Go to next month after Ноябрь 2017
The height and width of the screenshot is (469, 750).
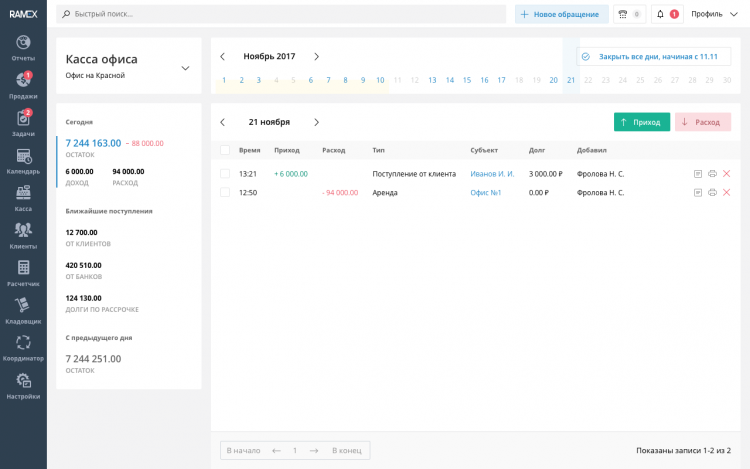[x=317, y=57]
